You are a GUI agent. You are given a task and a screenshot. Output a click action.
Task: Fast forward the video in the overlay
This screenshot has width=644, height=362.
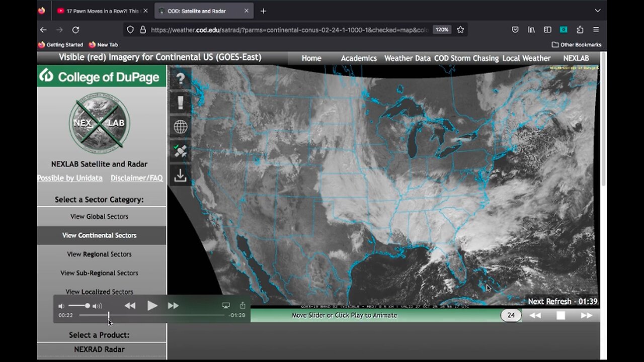click(x=173, y=306)
